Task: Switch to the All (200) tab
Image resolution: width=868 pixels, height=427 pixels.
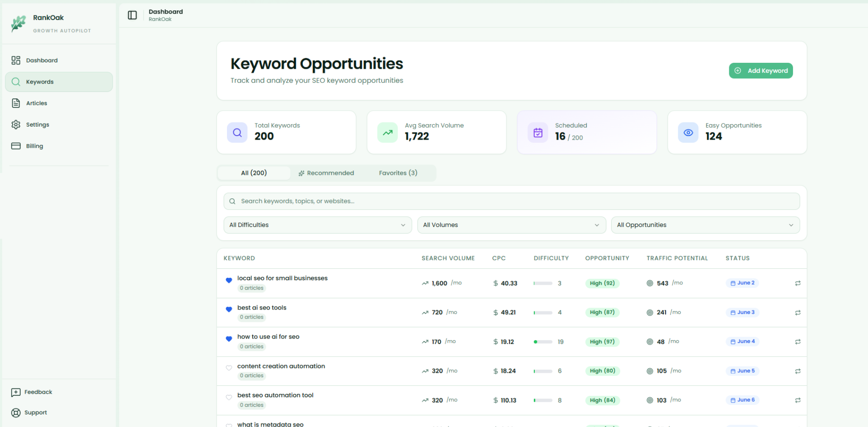Action: (254, 173)
